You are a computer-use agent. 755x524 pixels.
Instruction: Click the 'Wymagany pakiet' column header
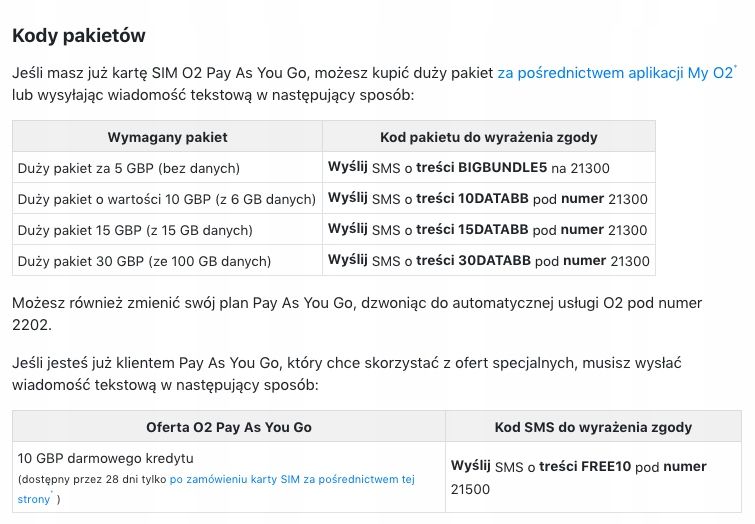coord(168,137)
